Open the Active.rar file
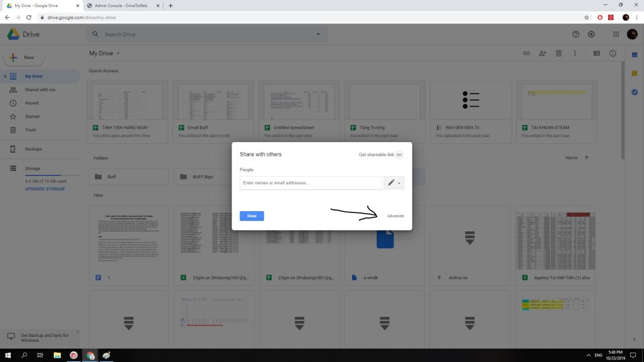Viewport: 644px width, 362px height. [x=470, y=246]
